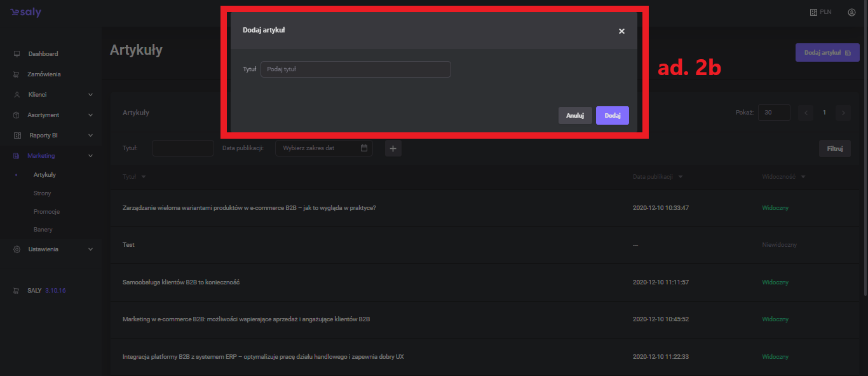Screen dimensions: 868x376
Task: Open Dashboard from sidebar
Action: pos(43,54)
